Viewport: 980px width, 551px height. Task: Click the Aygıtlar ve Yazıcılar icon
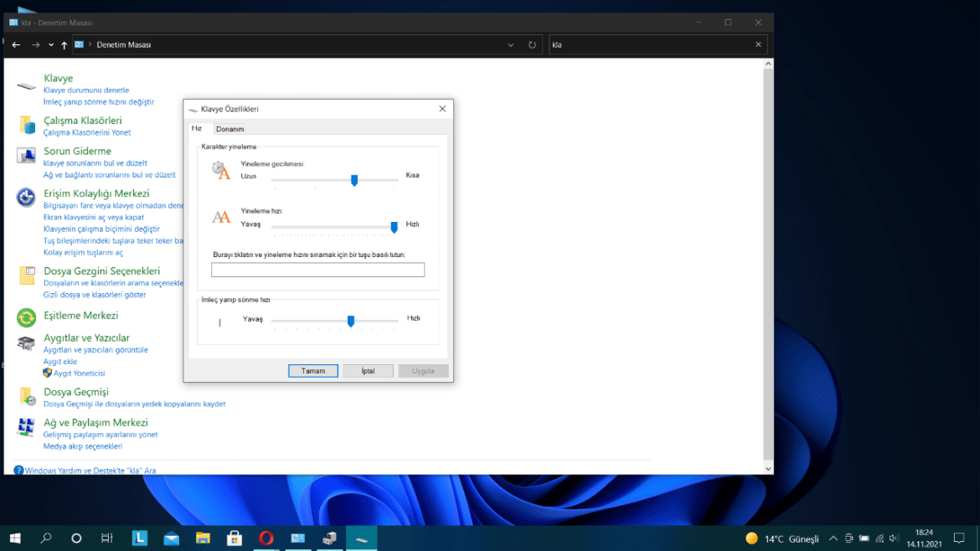[x=27, y=343]
